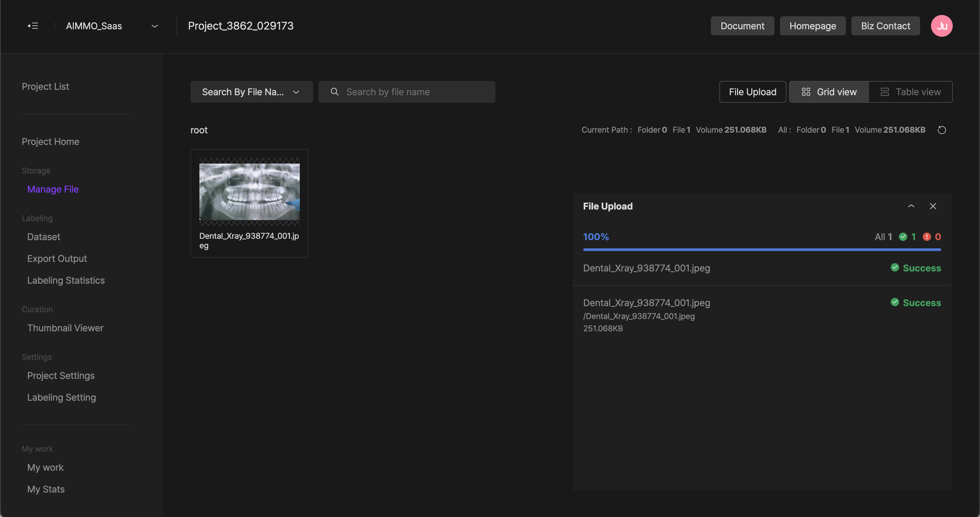Click the green success count icon

pos(903,237)
